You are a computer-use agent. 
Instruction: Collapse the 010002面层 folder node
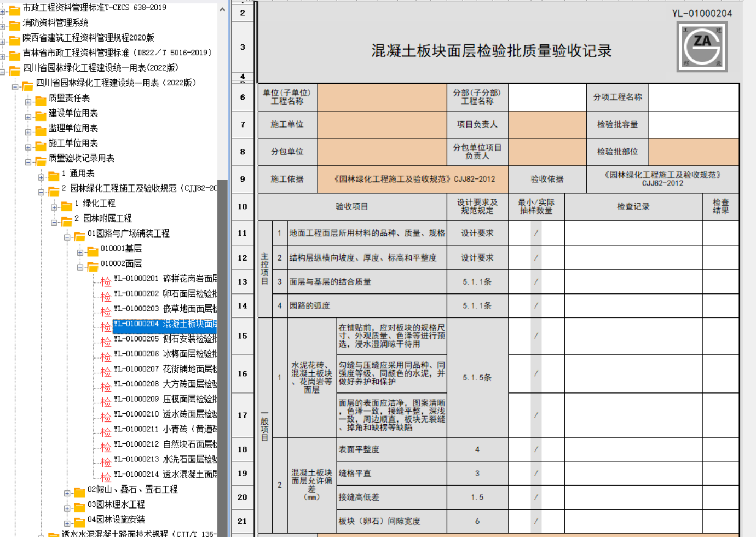pyautogui.click(x=80, y=267)
